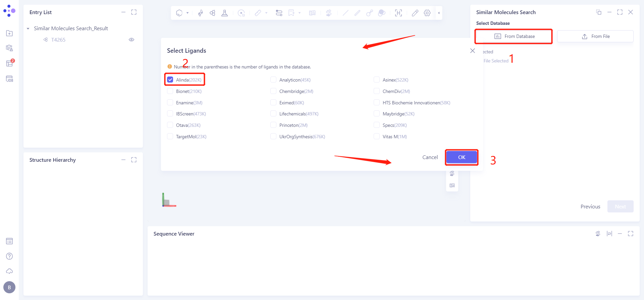Check the Enamine(3M) database checkbox
The width and height of the screenshot is (644, 300).
pyautogui.click(x=170, y=103)
